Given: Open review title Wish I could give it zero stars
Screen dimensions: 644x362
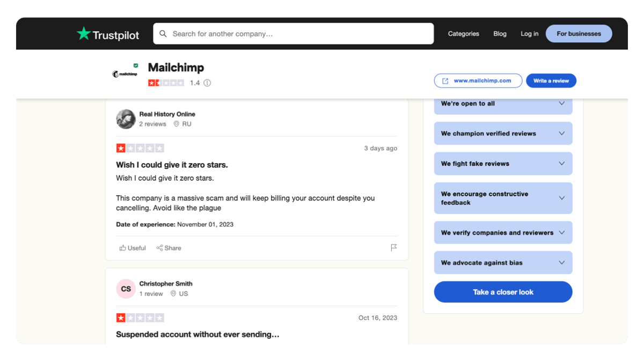Looking at the screenshot, I should (172, 165).
